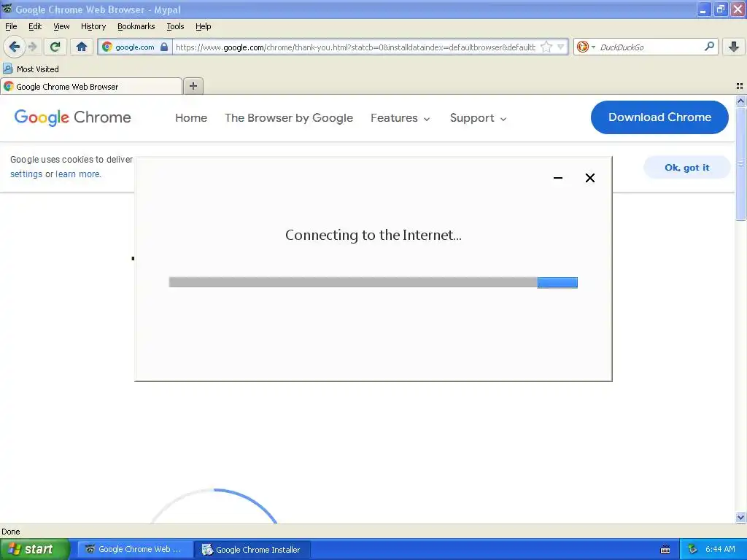Open the Help menu
Viewport: 747px width, 560px height.
tap(203, 26)
